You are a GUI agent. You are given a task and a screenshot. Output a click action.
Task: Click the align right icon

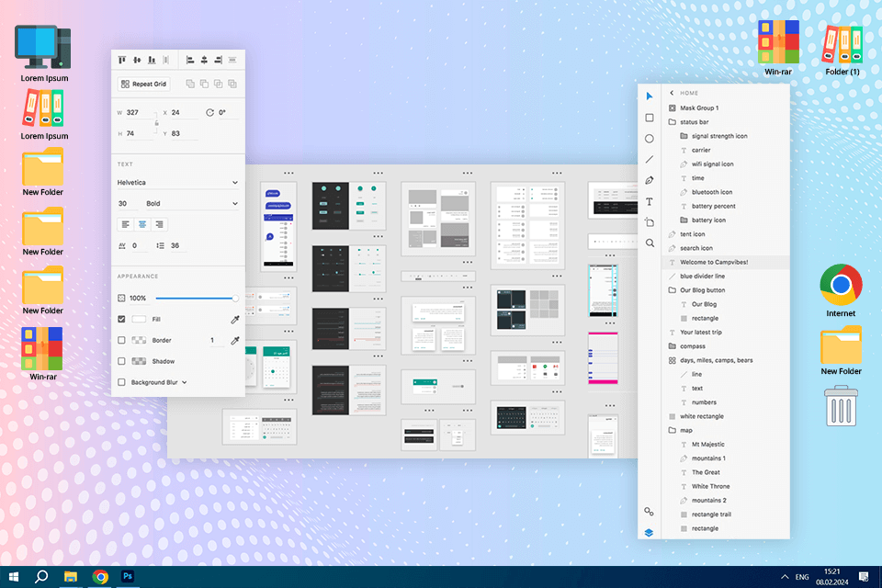pyautogui.click(x=219, y=60)
